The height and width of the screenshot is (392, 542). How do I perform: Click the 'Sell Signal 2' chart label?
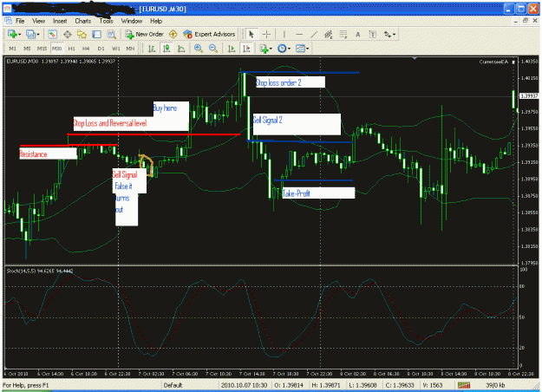click(x=268, y=120)
